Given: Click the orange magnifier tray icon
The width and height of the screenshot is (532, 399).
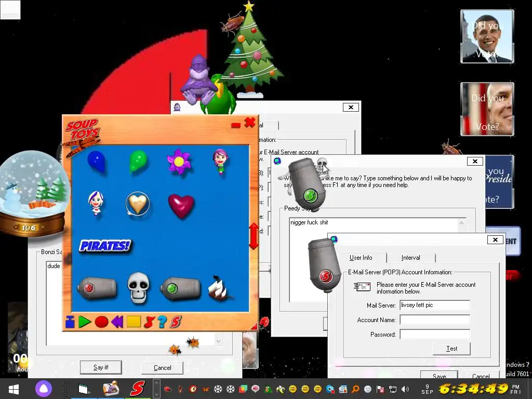Looking at the screenshot, I should (x=355, y=389).
